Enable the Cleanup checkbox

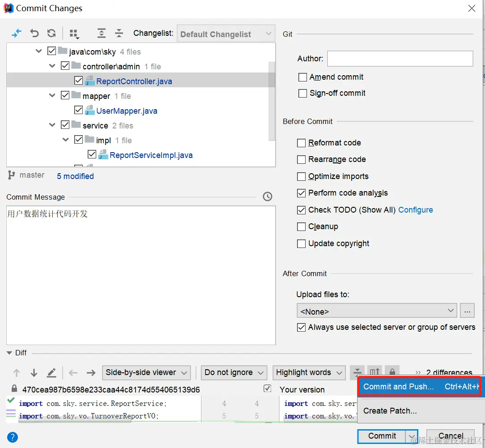click(301, 227)
